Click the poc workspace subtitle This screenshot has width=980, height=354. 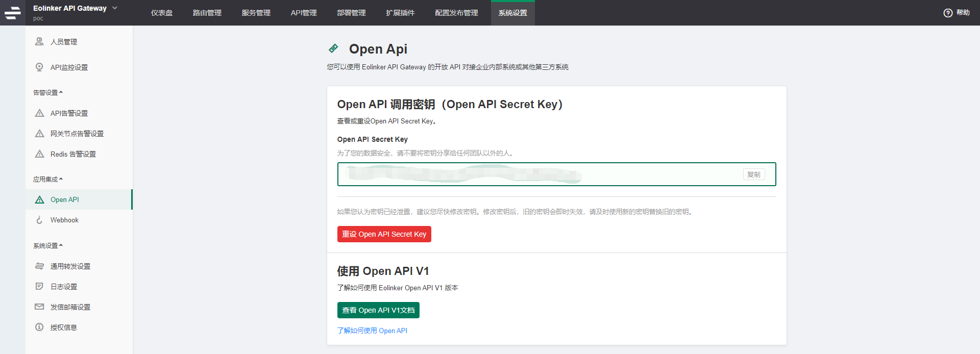pos(38,18)
